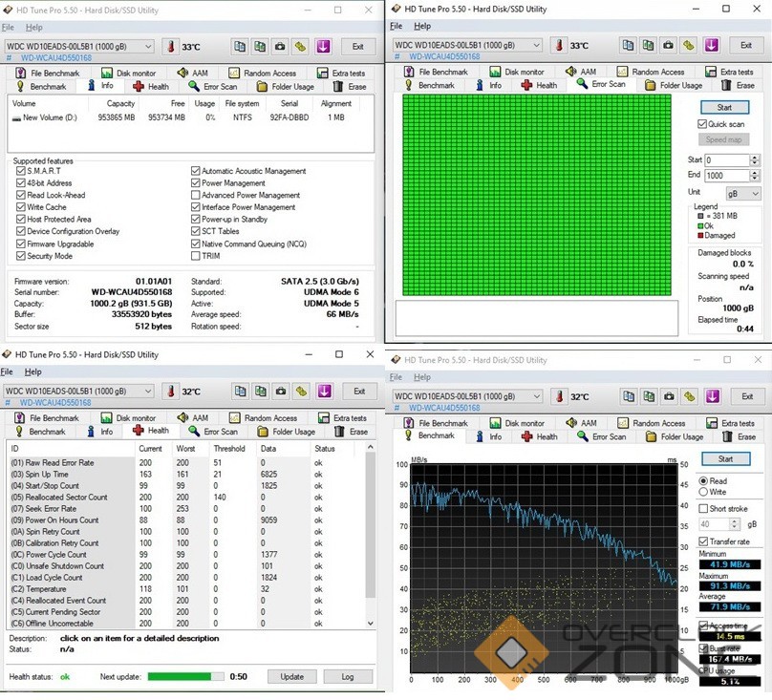Click the purple down-arrow icon in the Health window

(x=324, y=391)
